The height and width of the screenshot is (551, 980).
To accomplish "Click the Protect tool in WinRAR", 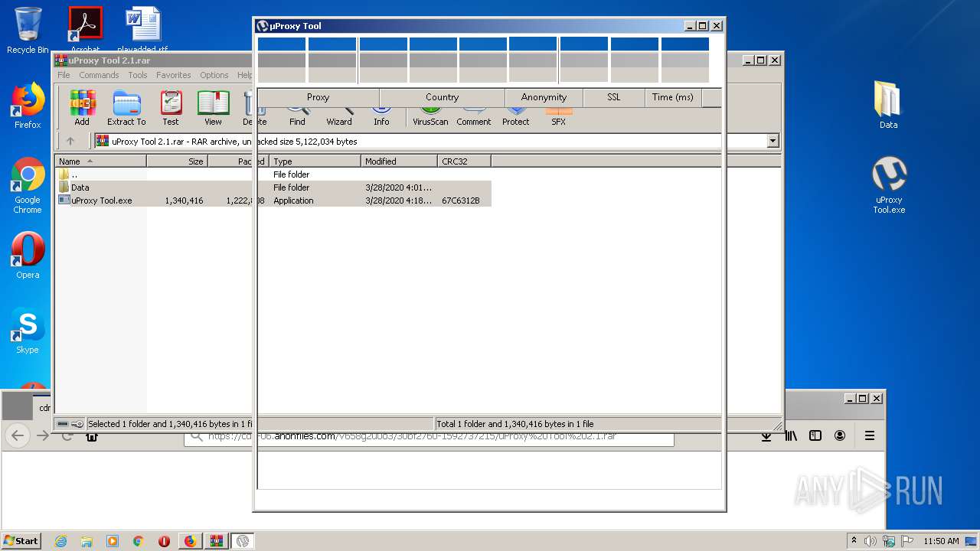I will (515, 117).
